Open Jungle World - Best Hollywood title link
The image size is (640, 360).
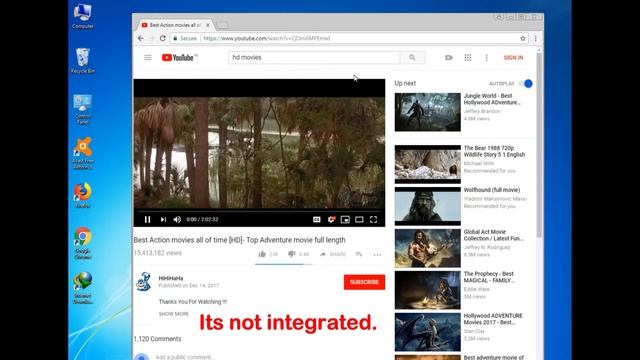pos(492,99)
